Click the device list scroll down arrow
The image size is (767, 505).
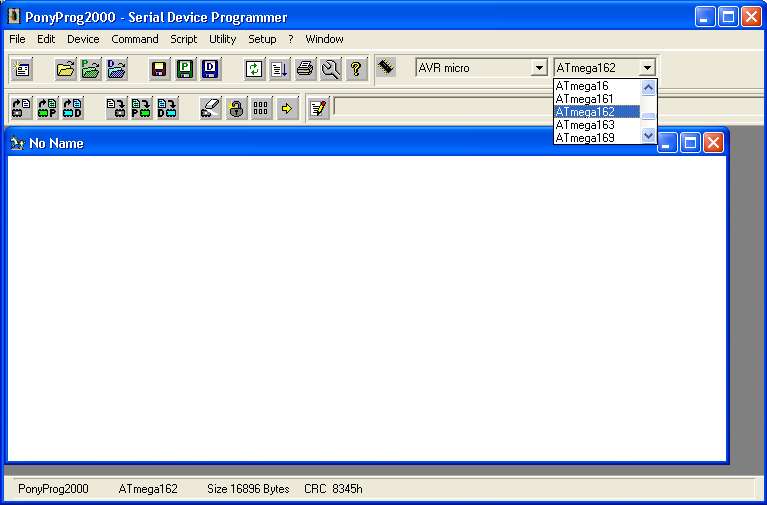pos(648,136)
